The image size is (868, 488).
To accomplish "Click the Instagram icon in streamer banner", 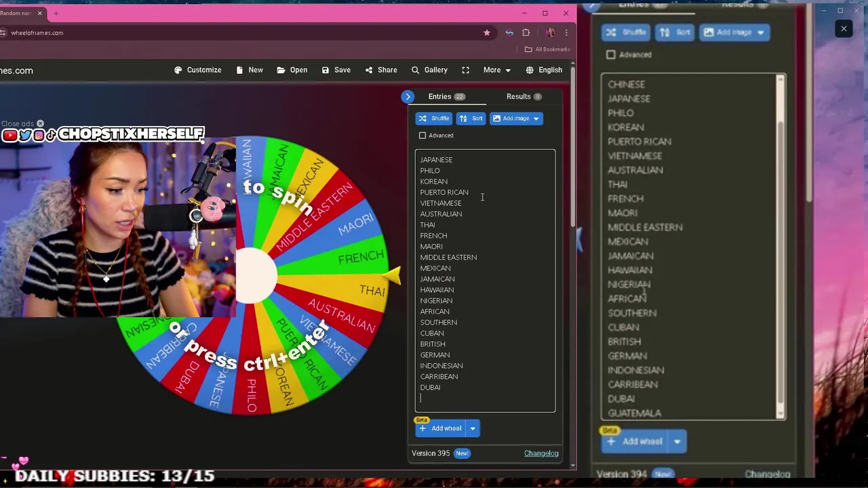I will point(39,136).
